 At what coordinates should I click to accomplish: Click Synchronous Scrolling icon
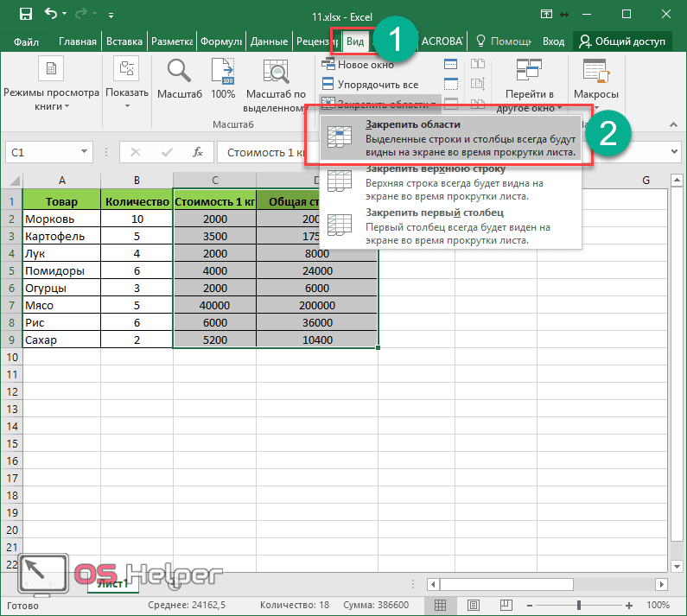coord(478,84)
